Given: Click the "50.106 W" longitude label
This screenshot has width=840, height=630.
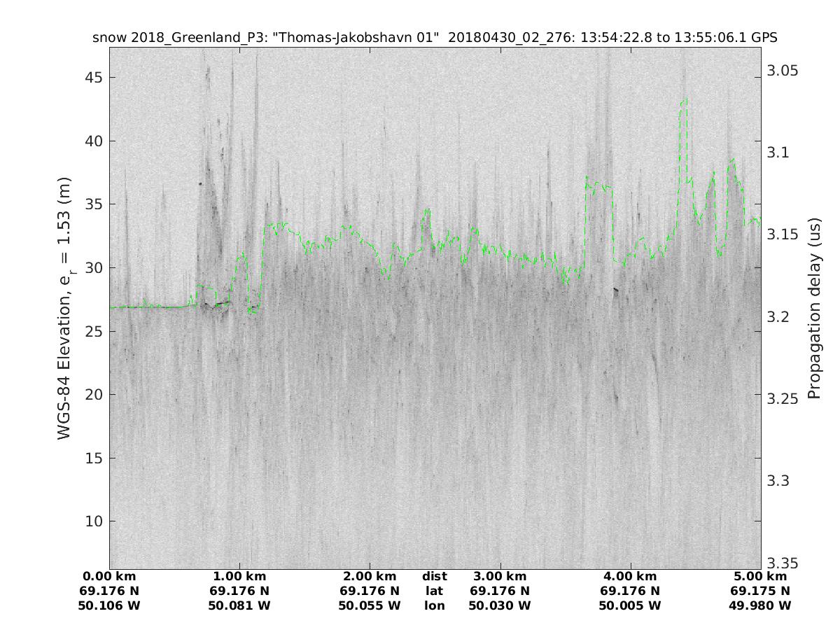Looking at the screenshot, I should [x=110, y=605].
